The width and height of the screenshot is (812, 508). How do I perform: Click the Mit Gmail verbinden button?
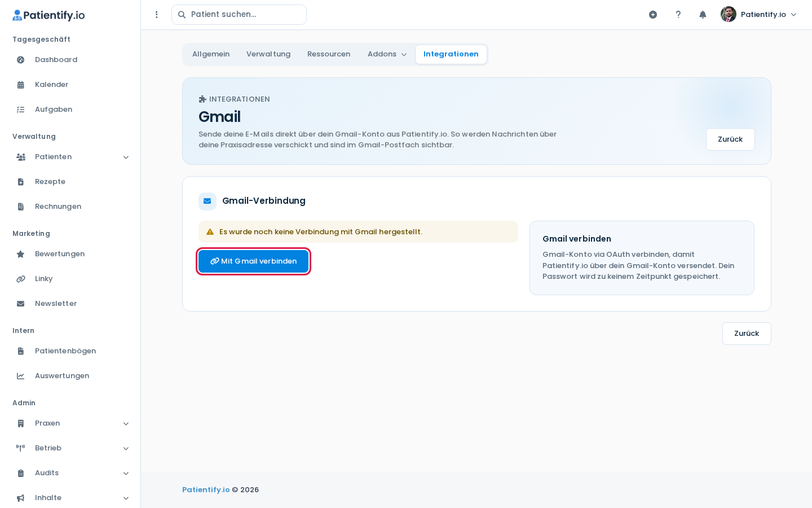[254, 261]
